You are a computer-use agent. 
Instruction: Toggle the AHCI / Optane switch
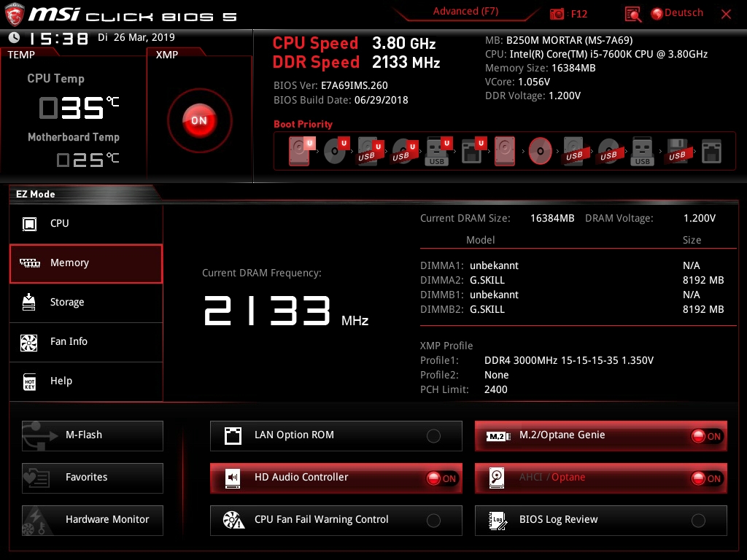707,478
